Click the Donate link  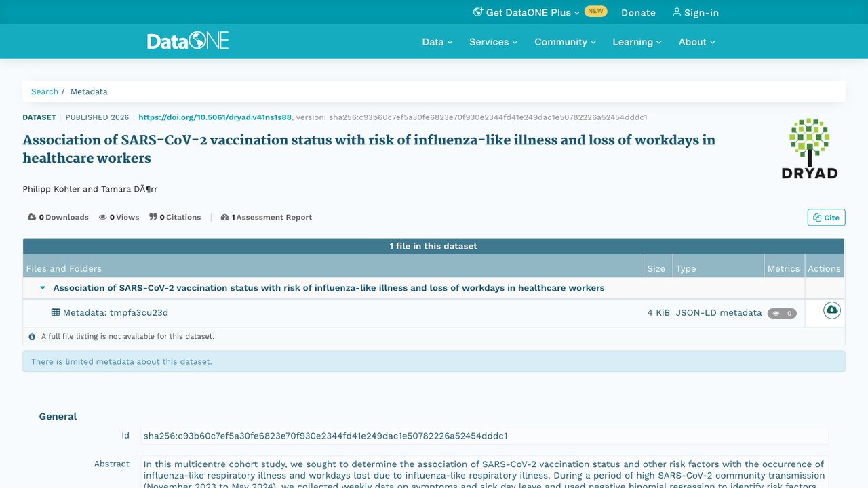tap(638, 12)
